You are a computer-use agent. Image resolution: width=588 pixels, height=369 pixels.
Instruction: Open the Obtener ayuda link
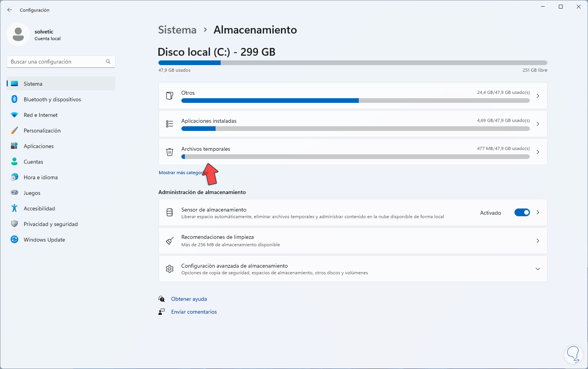click(189, 299)
